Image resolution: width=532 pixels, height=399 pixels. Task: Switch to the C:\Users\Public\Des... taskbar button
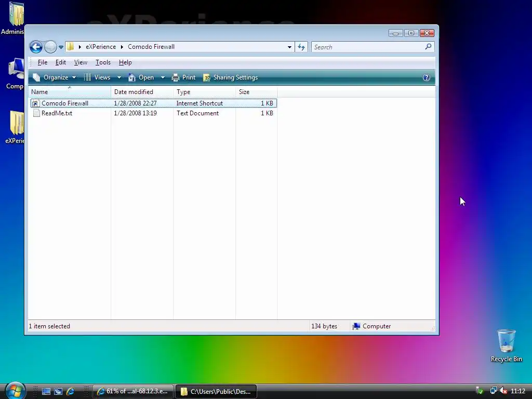click(216, 391)
